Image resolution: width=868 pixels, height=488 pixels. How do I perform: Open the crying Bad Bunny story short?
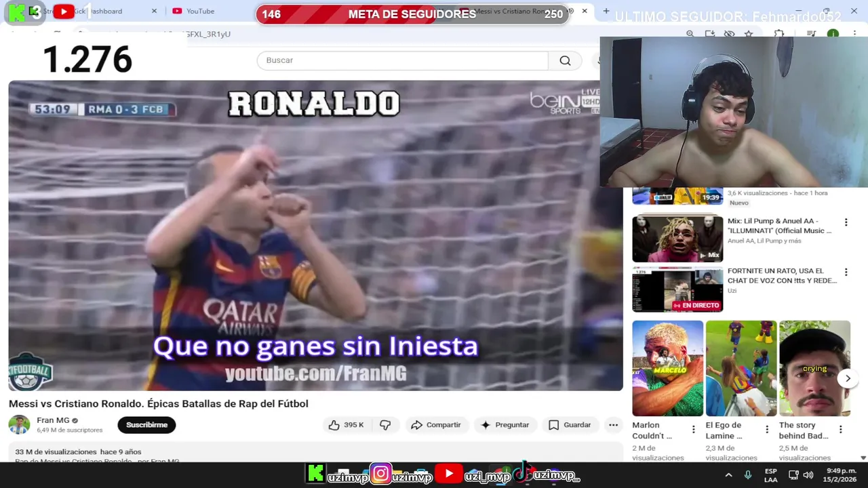click(x=814, y=368)
